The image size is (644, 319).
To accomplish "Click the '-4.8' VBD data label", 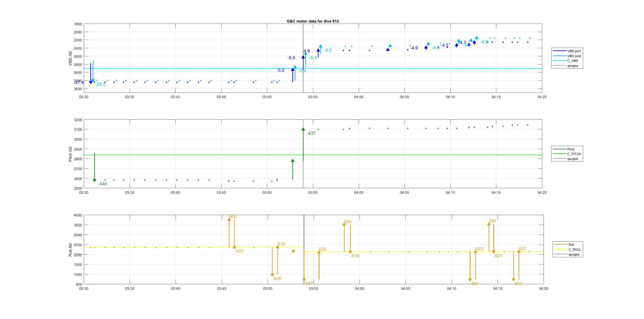I will tap(306, 51).
